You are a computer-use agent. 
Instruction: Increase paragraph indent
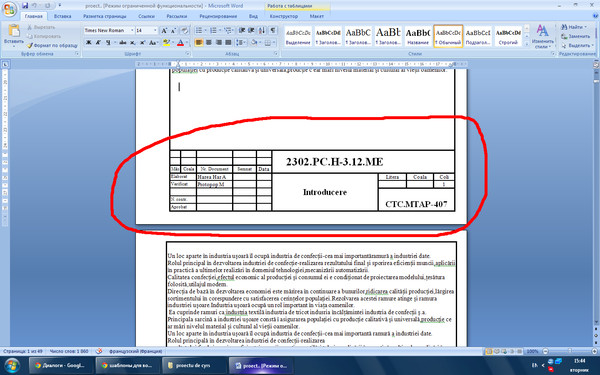pyautogui.click(x=251, y=30)
